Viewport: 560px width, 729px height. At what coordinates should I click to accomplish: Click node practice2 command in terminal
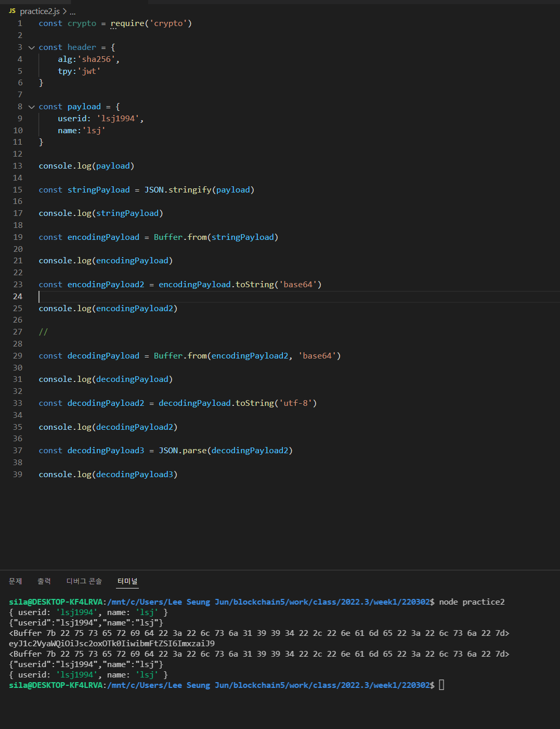[x=472, y=602]
